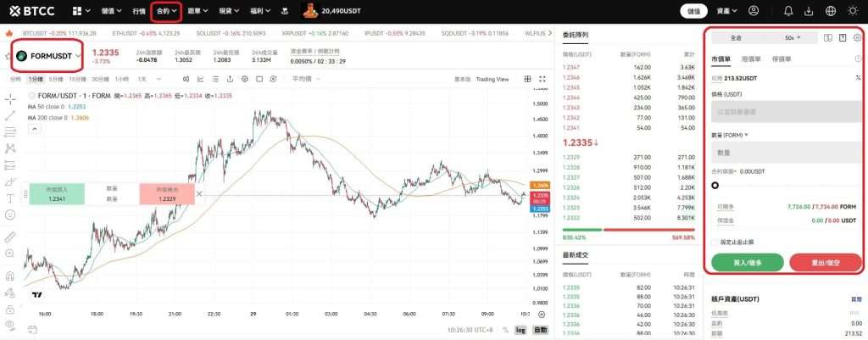Screen dimensions: 868x340
Task: Open the order panel layout icon
Action: (x=827, y=37)
